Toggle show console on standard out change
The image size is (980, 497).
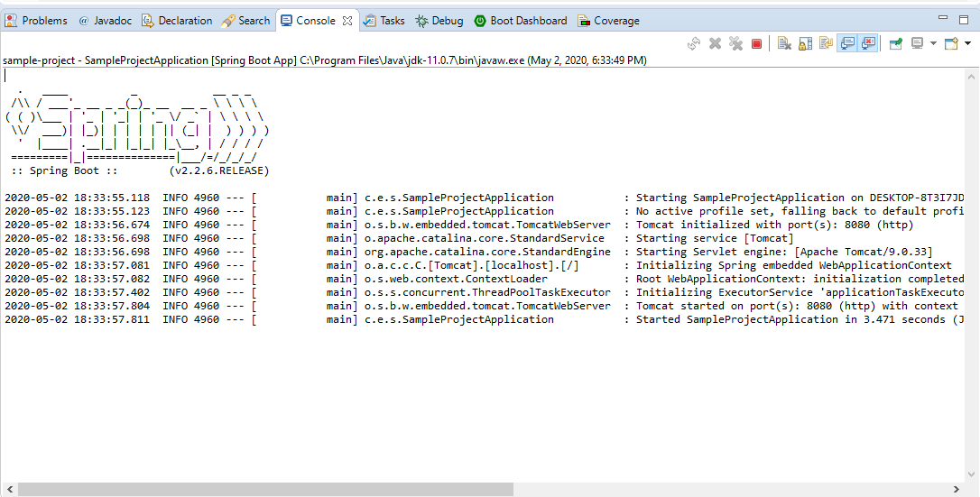coord(847,43)
